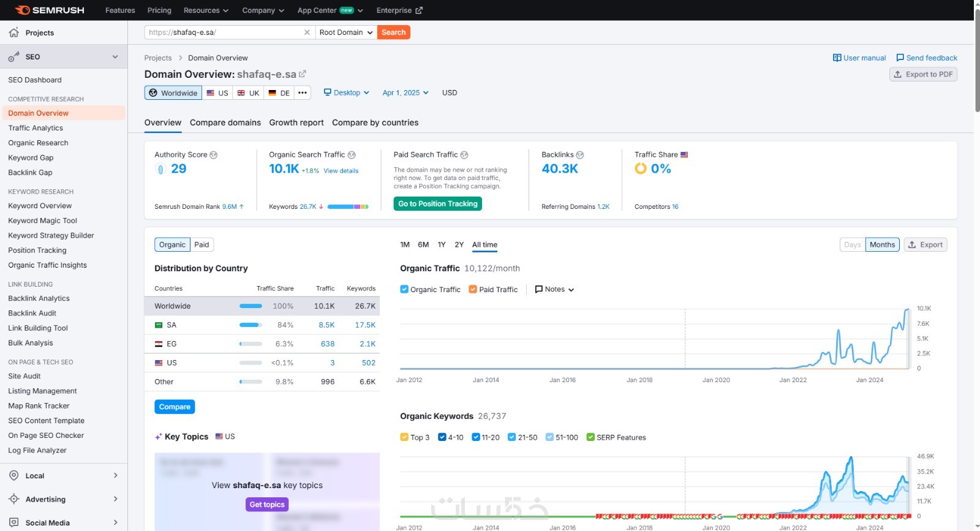The width and height of the screenshot is (980, 531).
Task: Open the Company dropdown menu
Action: point(263,10)
